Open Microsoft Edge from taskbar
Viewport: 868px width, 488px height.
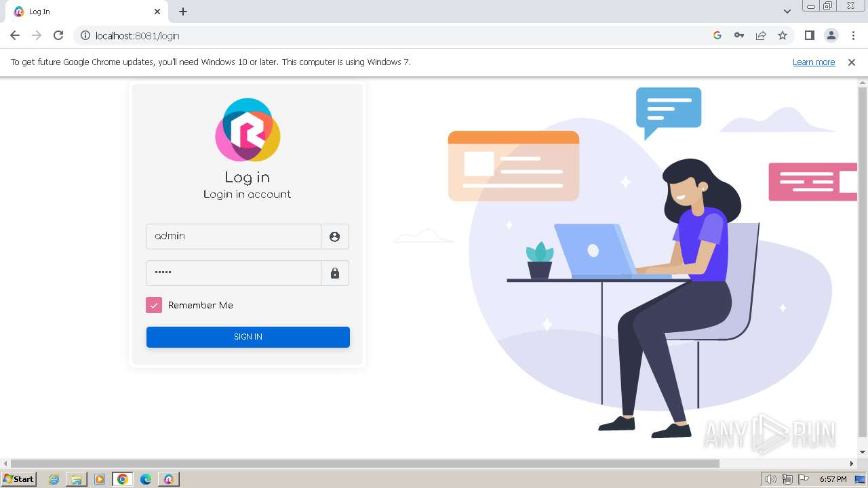[x=146, y=479]
